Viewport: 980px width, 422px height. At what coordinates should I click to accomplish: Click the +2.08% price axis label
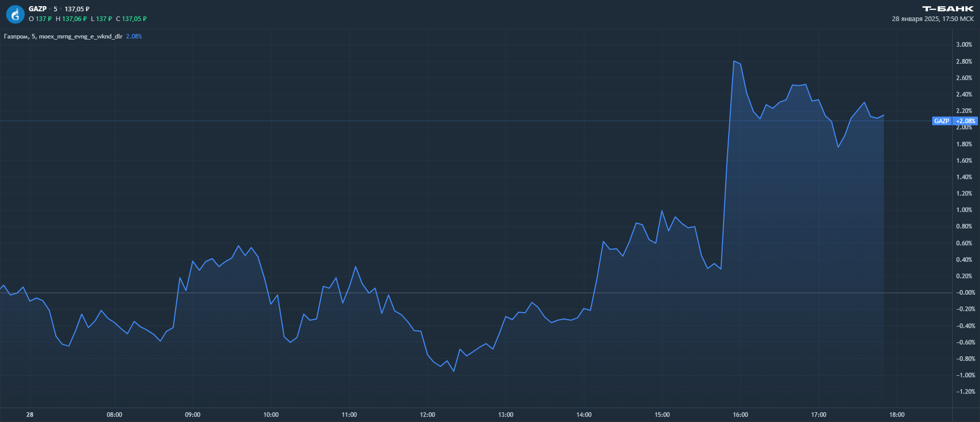pyautogui.click(x=965, y=121)
